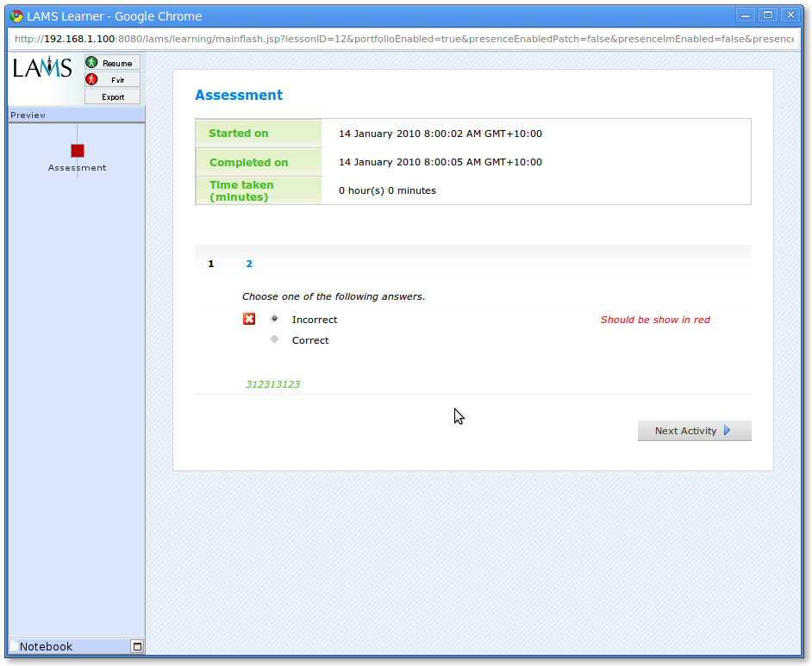Go to question page 2
812x666 pixels.
pyautogui.click(x=249, y=264)
